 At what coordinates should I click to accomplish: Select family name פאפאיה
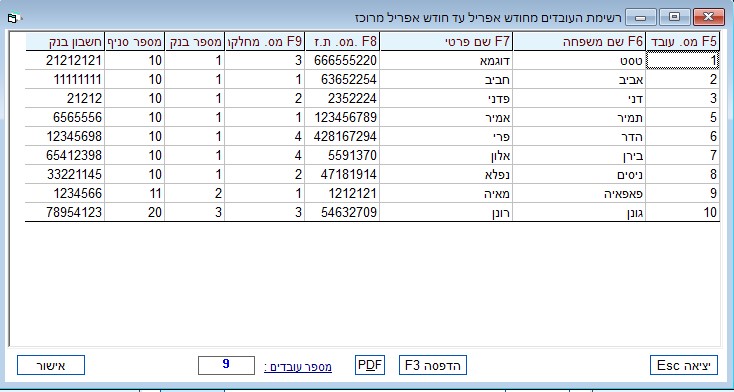tap(580, 193)
